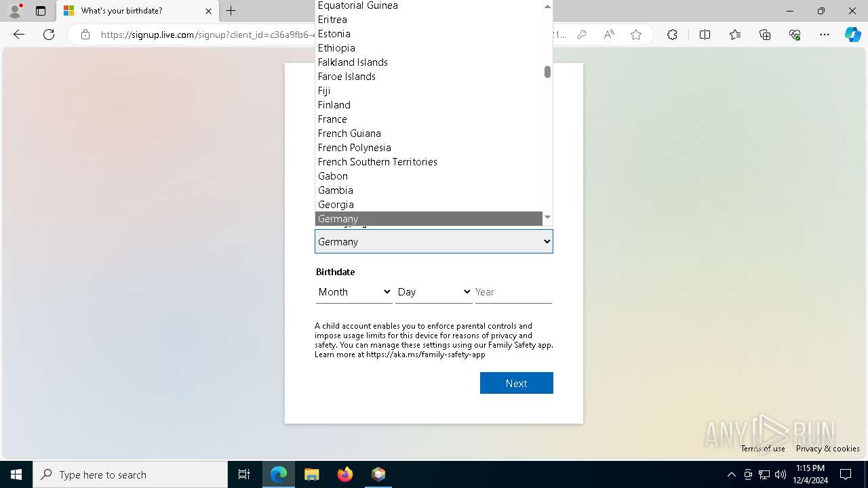The height and width of the screenshot is (488, 868).
Task: Add page to favorites star
Action: tap(636, 35)
